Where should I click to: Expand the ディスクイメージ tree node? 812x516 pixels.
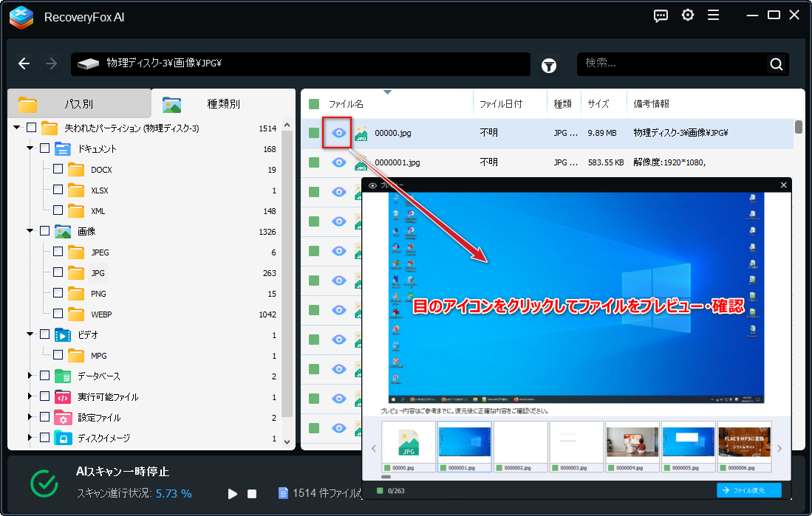30,438
